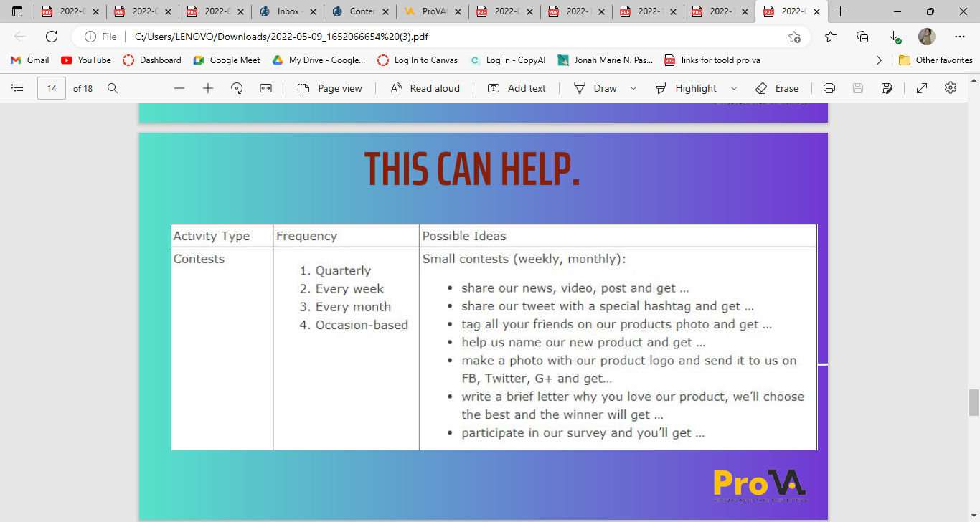This screenshot has width=980, height=522.
Task: Rotate the PDF page
Action: (x=237, y=88)
